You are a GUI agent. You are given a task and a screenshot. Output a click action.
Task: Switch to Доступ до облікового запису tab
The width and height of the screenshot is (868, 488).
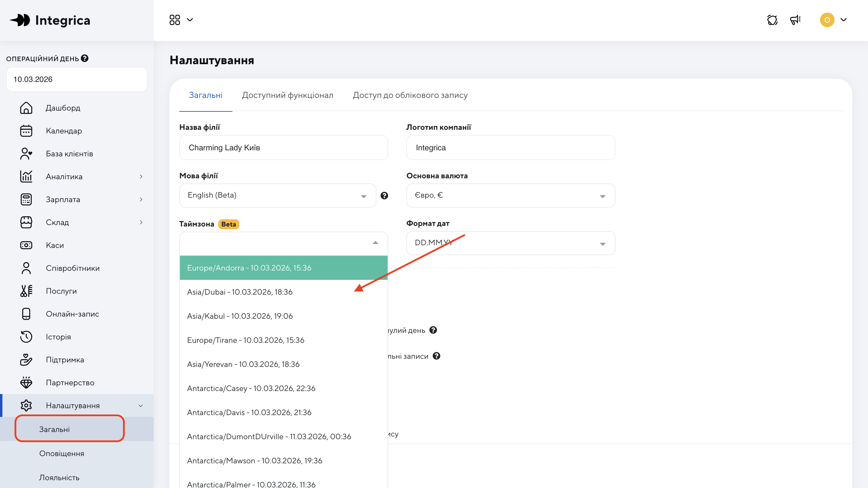(x=410, y=95)
